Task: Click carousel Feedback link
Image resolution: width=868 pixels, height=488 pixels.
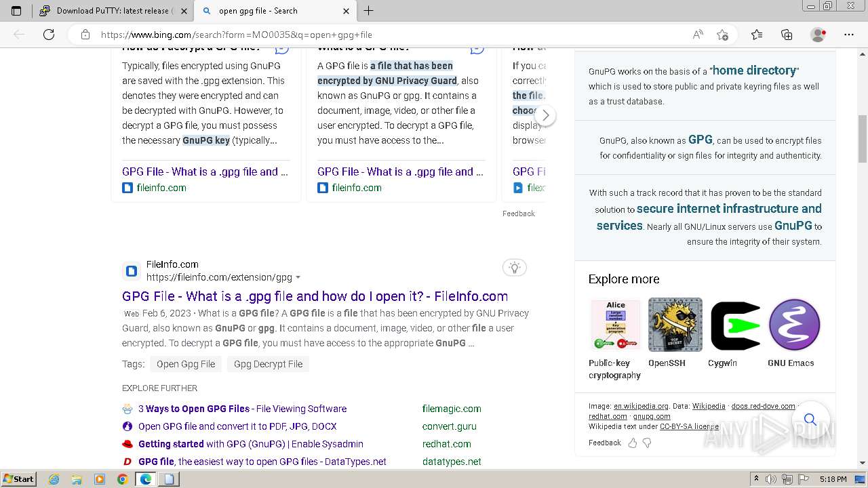Action: pos(519,213)
